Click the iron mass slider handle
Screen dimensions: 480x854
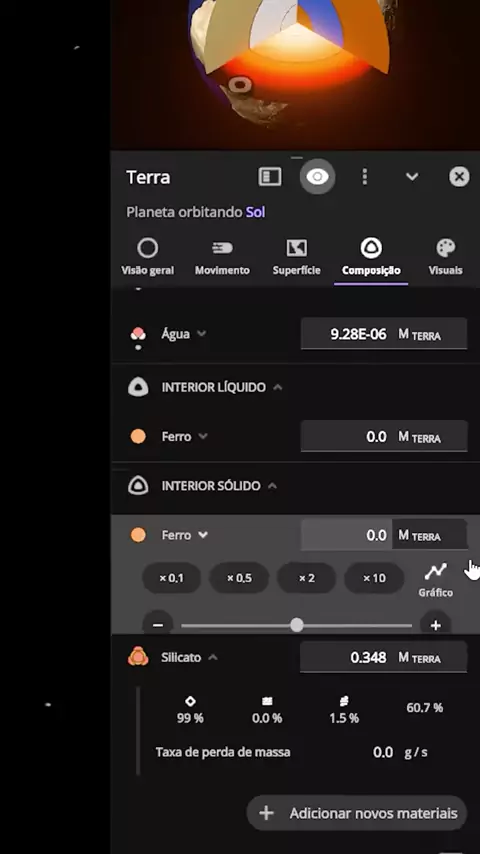point(296,625)
